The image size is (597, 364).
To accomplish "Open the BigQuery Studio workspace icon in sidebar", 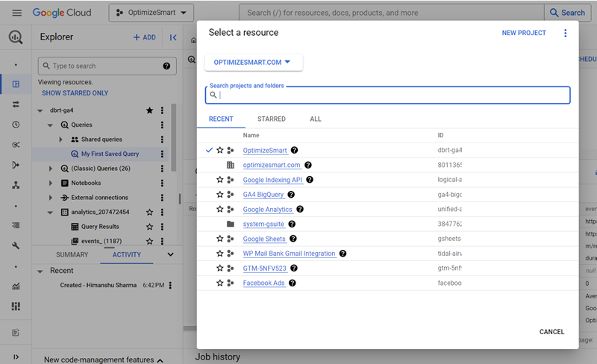I will pyautogui.click(x=16, y=84).
